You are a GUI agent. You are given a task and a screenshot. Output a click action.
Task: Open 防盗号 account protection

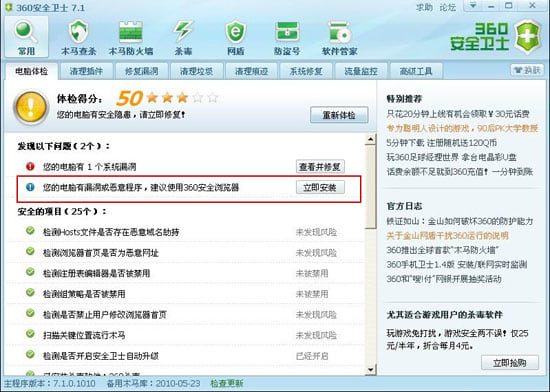coord(287,38)
